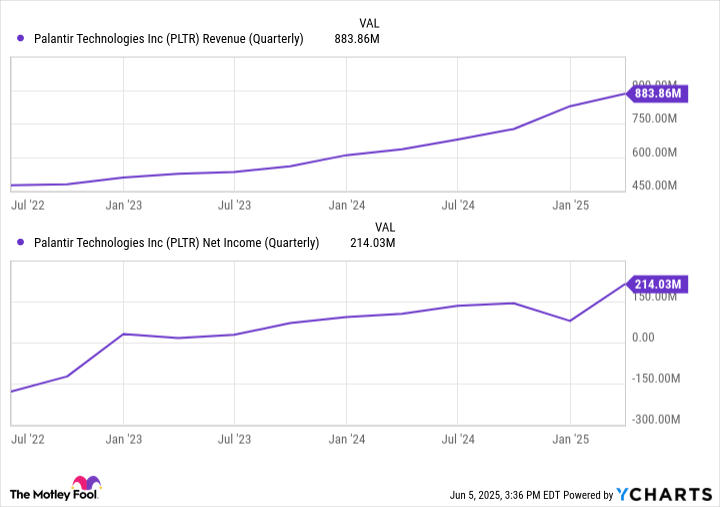
Task: Click the VAL header above revenue value
Action: [x=369, y=23]
